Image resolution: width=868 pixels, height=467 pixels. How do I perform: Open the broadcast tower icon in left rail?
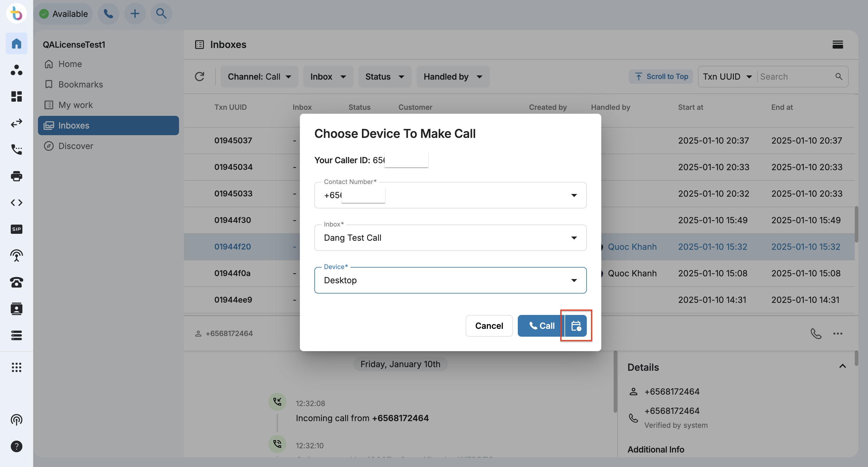[x=17, y=256]
